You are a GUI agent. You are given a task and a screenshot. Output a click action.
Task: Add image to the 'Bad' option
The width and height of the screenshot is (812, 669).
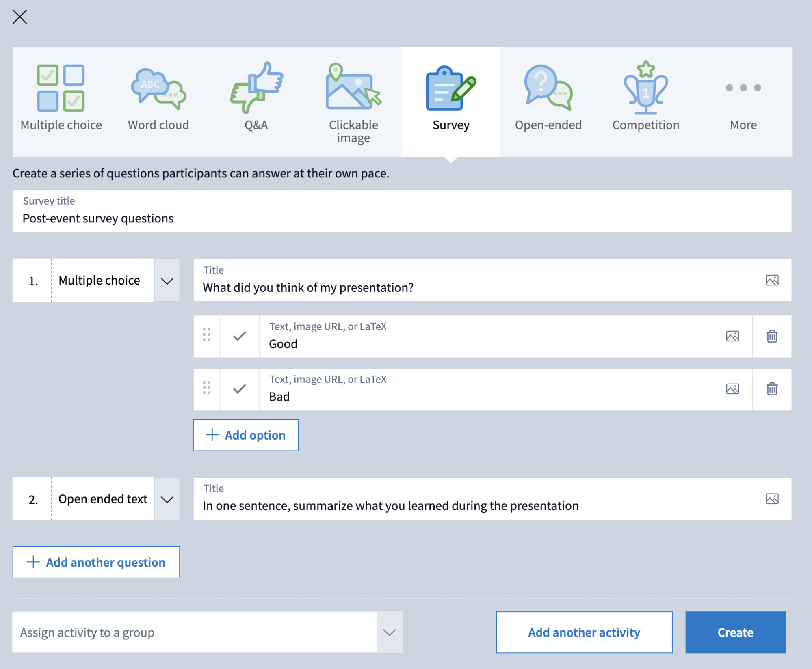click(732, 389)
